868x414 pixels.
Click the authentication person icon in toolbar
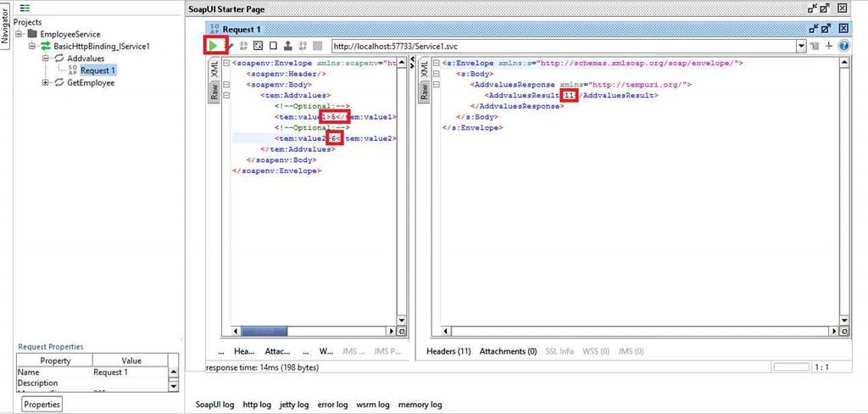(x=288, y=46)
